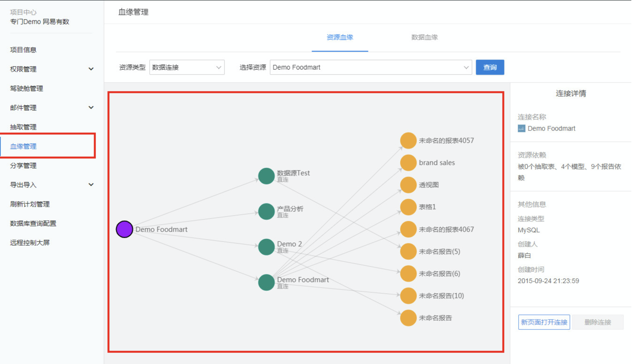The image size is (632, 364).
Task: Open the 资源类型 dropdown
Action: (187, 67)
